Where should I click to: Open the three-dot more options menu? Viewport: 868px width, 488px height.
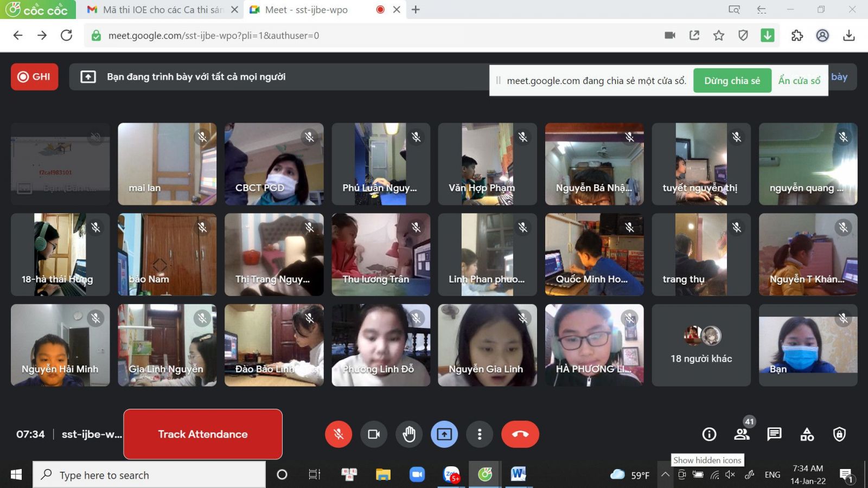479,434
